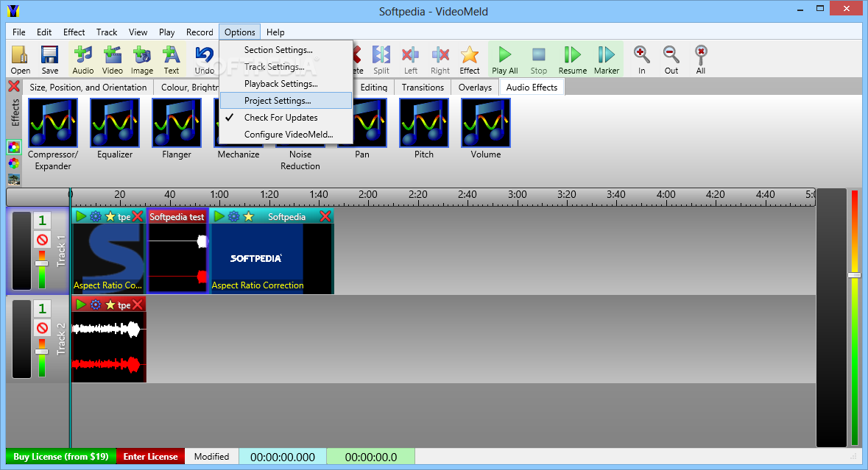
Task: Switch to the Transitions tab
Action: (x=423, y=87)
